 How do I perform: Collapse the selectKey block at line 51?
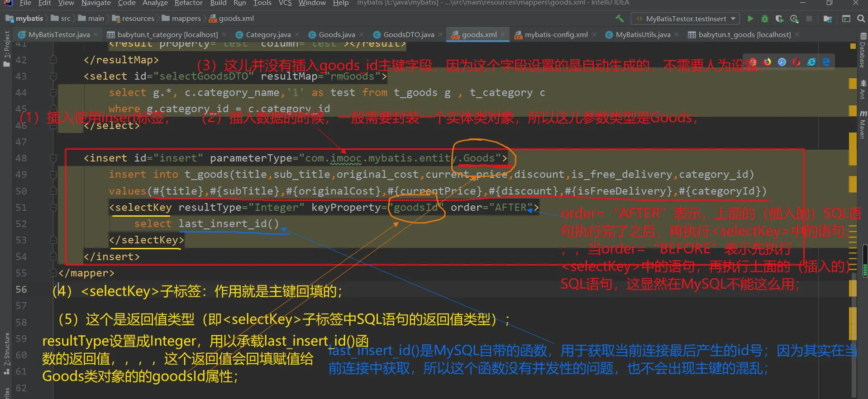coord(53,208)
